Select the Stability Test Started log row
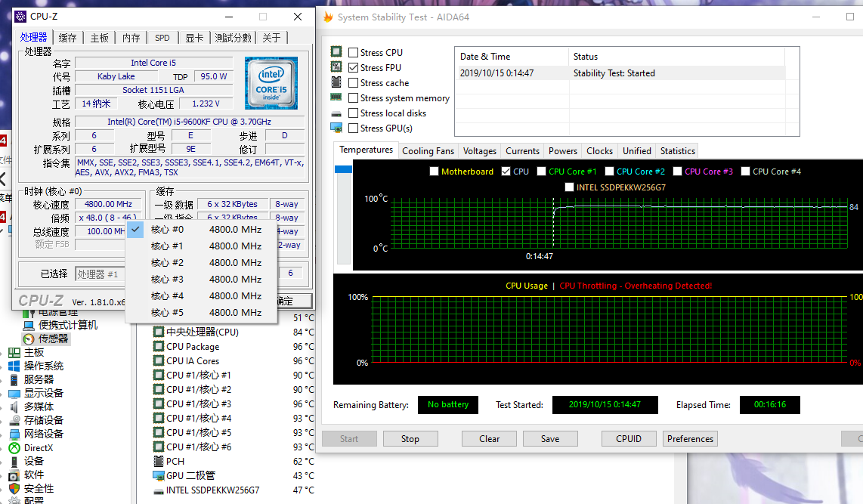Viewport: 863px width, 504px height. pos(620,73)
